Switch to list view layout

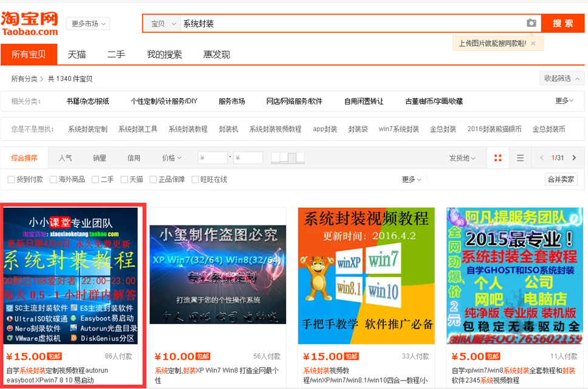click(520, 158)
